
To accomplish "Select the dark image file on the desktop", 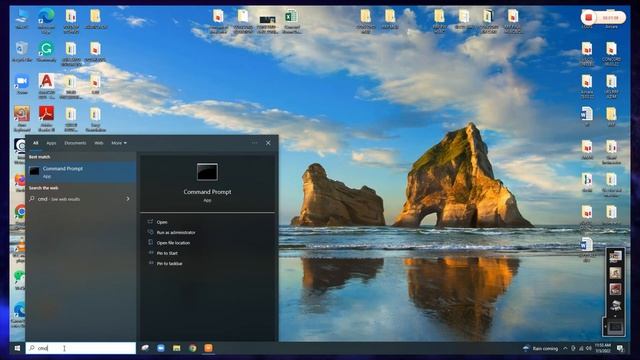I will [267, 22].
